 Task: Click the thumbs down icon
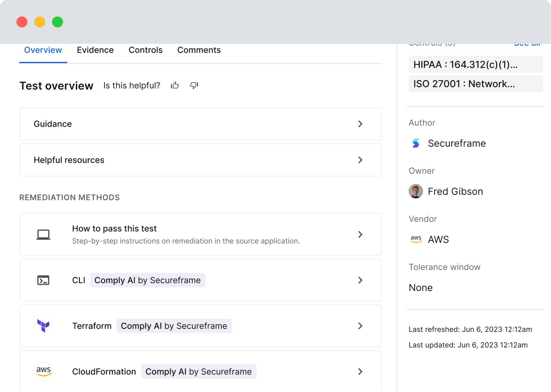click(194, 85)
